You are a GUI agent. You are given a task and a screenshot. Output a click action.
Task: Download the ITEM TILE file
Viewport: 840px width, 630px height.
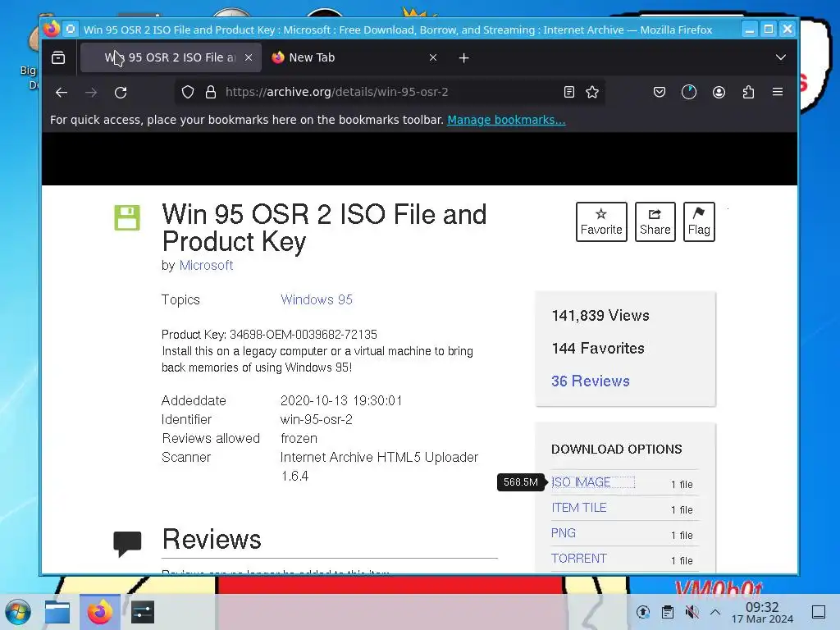(x=578, y=507)
